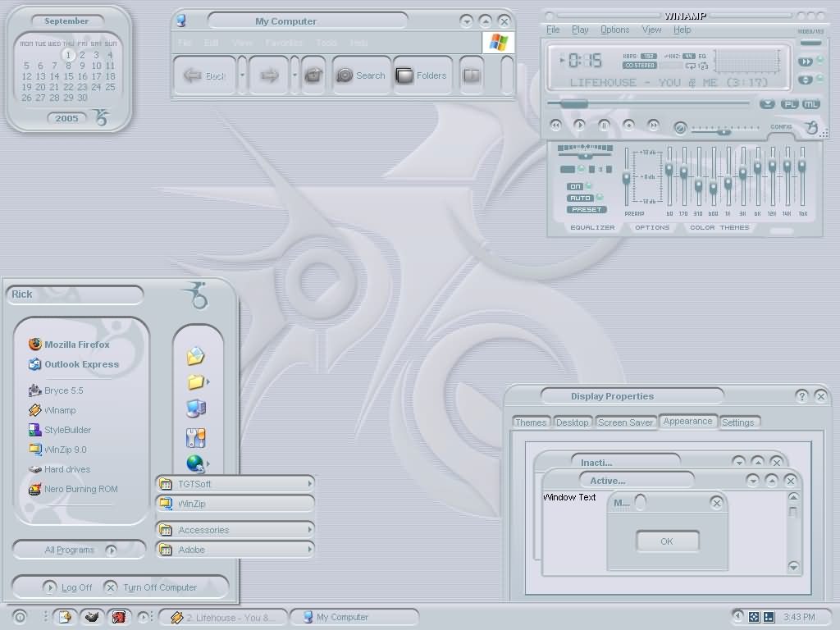This screenshot has width=840, height=630.
Task: Click the Winamp play button
Action: 579,126
